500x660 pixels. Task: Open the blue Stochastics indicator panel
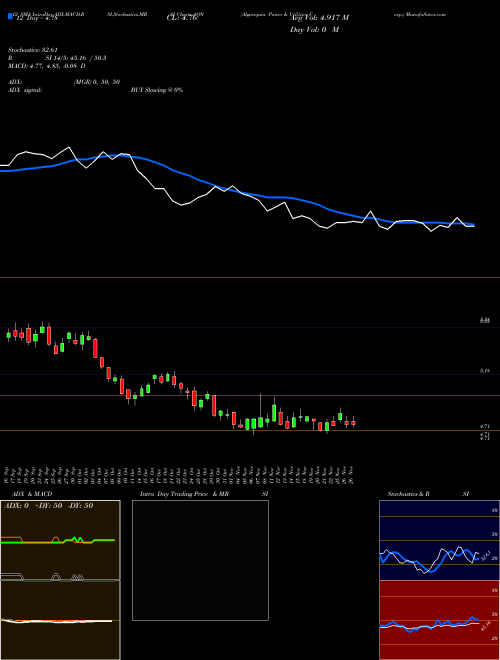[x=439, y=540]
